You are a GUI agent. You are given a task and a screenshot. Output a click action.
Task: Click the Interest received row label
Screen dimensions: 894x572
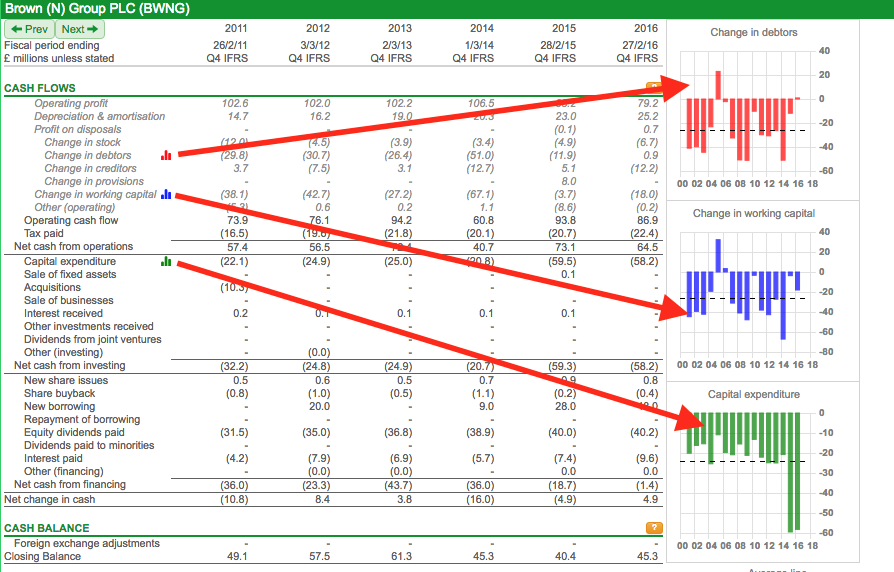click(63, 314)
